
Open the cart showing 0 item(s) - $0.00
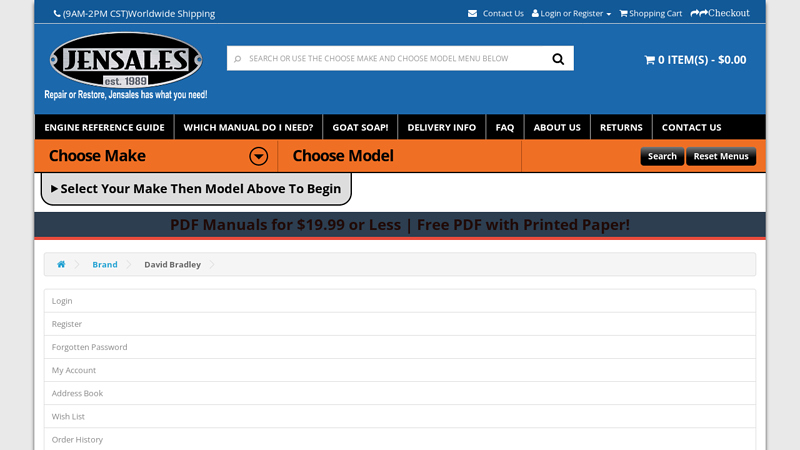[695, 60]
